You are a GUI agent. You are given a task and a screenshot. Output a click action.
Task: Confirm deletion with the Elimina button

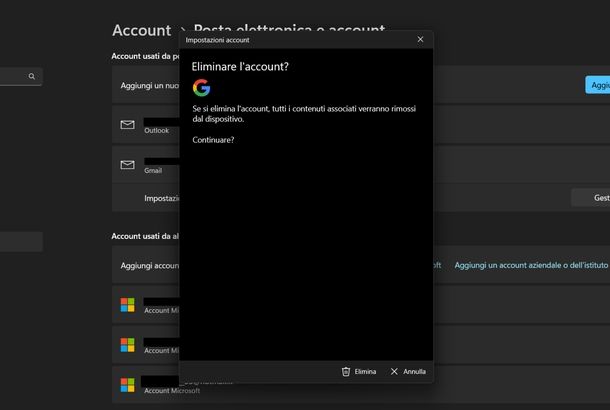click(x=359, y=372)
